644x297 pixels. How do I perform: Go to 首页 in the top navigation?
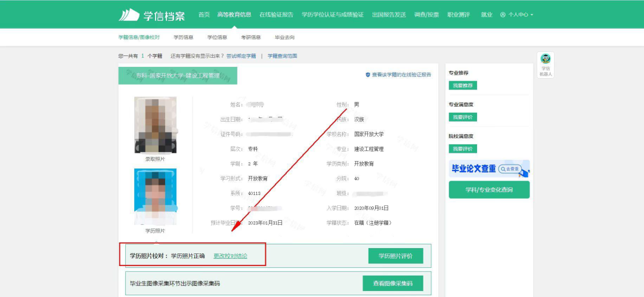(204, 14)
